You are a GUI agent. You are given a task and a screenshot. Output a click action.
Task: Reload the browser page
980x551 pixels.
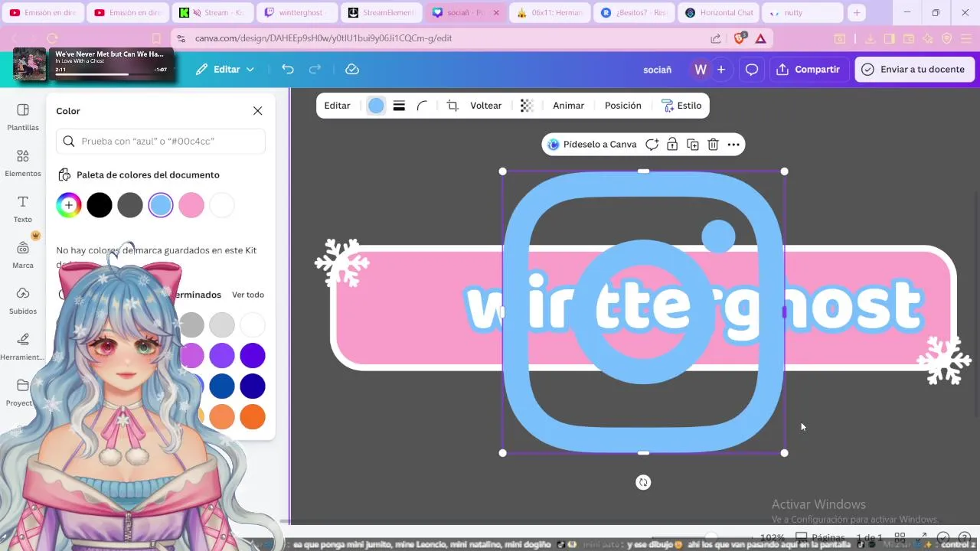[x=52, y=38]
